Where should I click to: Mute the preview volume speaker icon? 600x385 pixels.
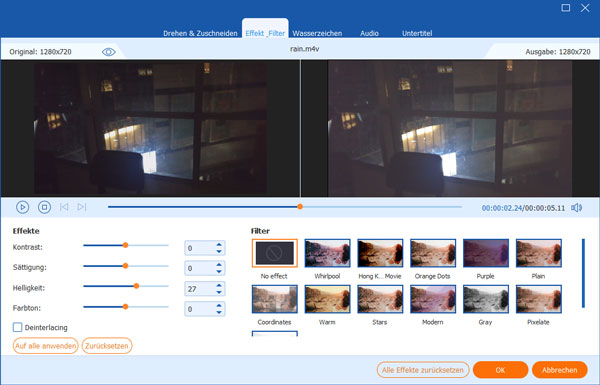click(576, 208)
